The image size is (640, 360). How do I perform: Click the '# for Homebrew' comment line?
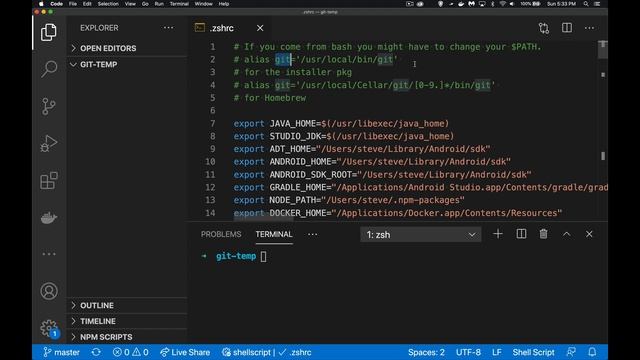(x=269, y=98)
